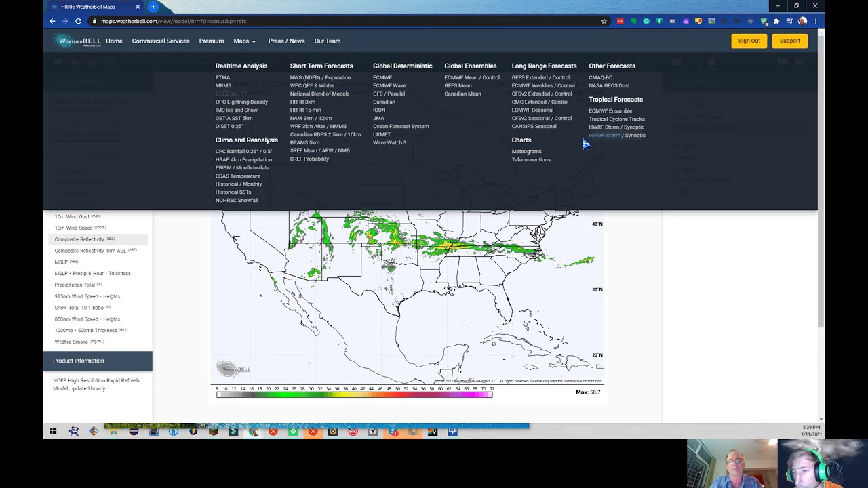Screen dimensions: 868x488
Task: Open UKMET model link
Action: pos(382,134)
